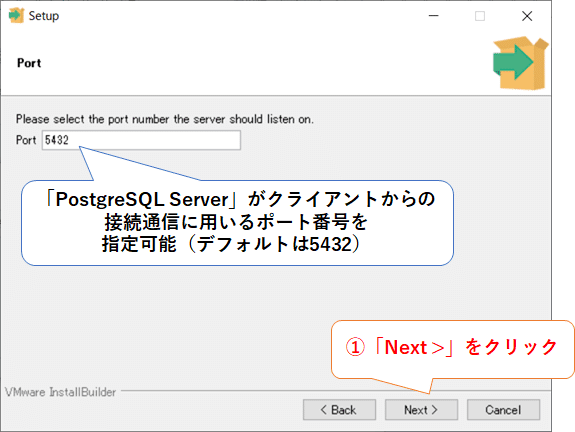Click the disabled maximize button
Image resolution: width=575 pixels, height=432 pixels.
pos(480,16)
